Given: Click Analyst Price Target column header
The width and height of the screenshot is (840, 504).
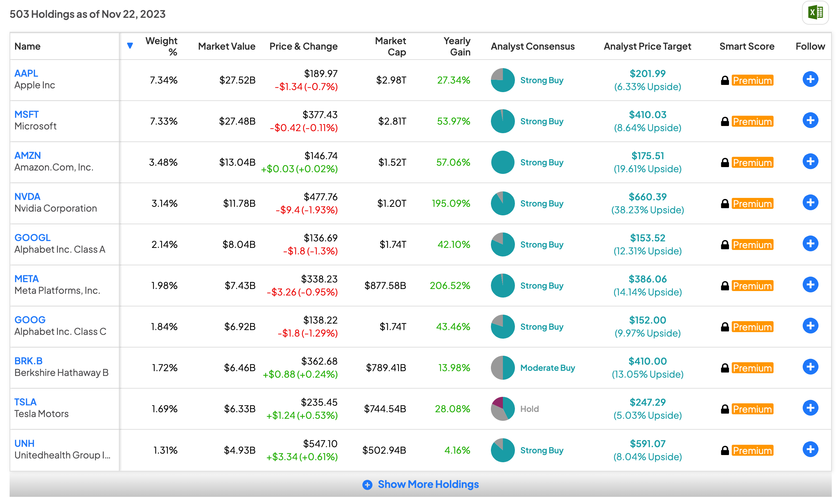Looking at the screenshot, I should point(647,46).
